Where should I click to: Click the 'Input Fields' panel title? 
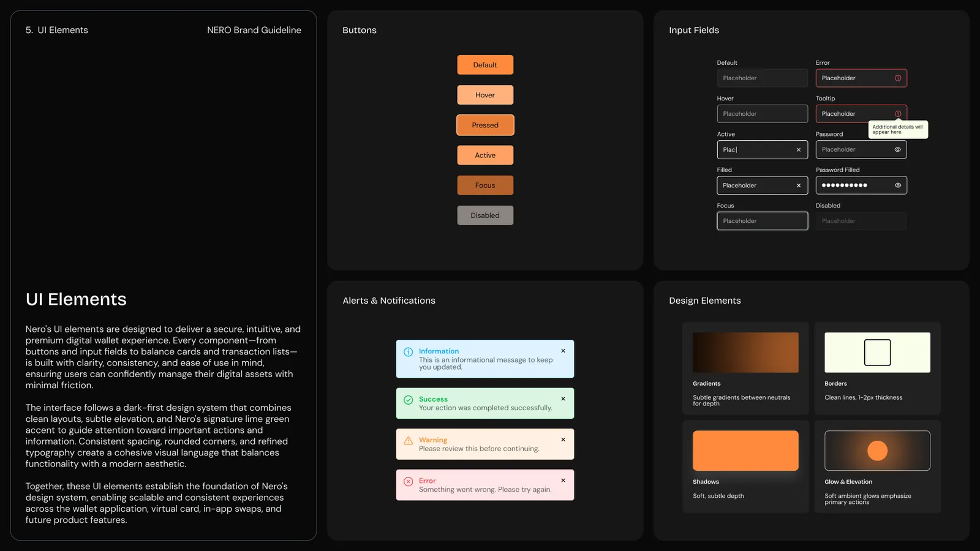pos(694,30)
